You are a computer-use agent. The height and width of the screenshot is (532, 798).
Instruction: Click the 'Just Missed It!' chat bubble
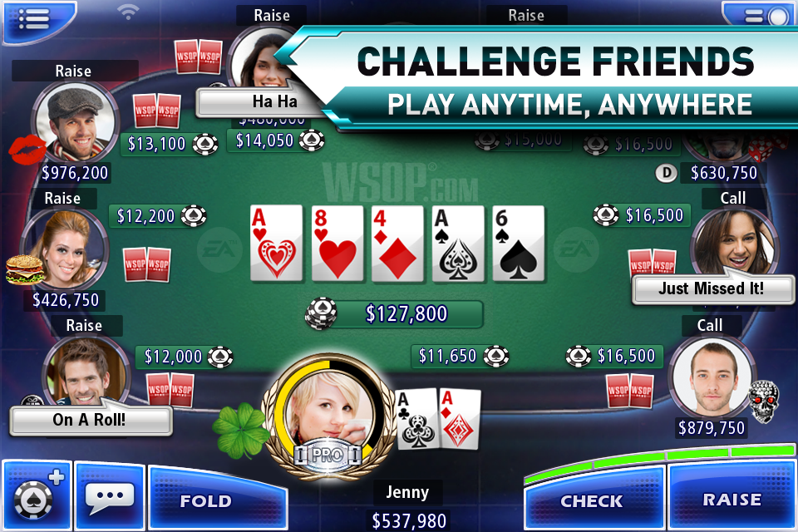point(712,288)
